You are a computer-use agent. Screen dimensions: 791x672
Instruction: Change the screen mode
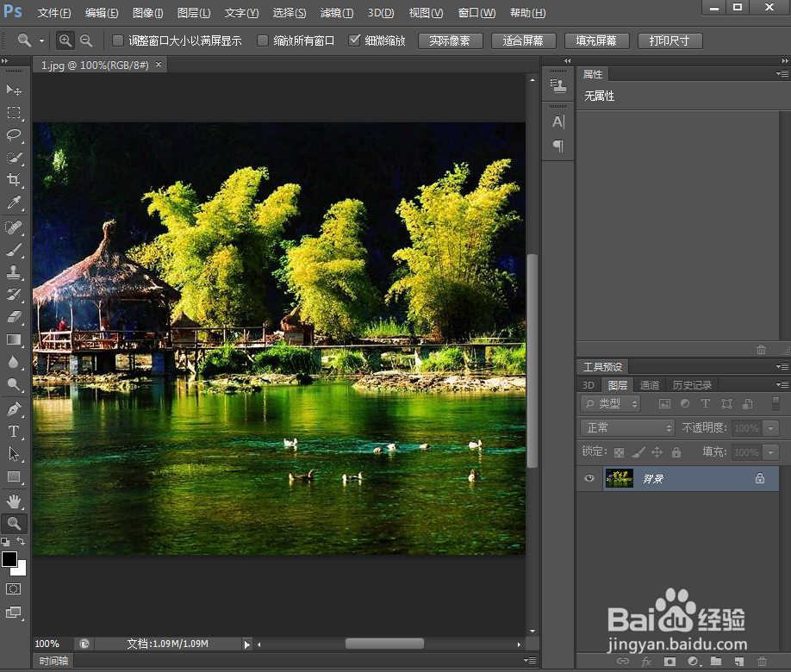[x=14, y=613]
